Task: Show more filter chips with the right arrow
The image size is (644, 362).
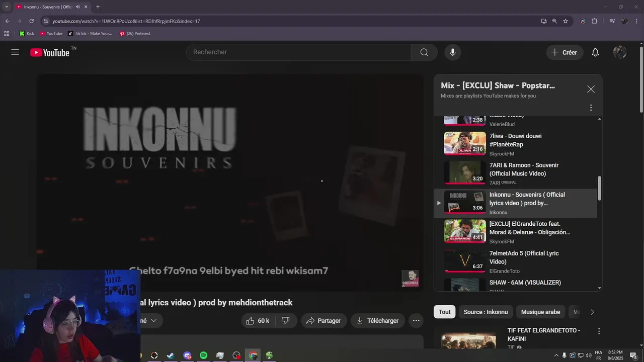Action: tap(592, 312)
